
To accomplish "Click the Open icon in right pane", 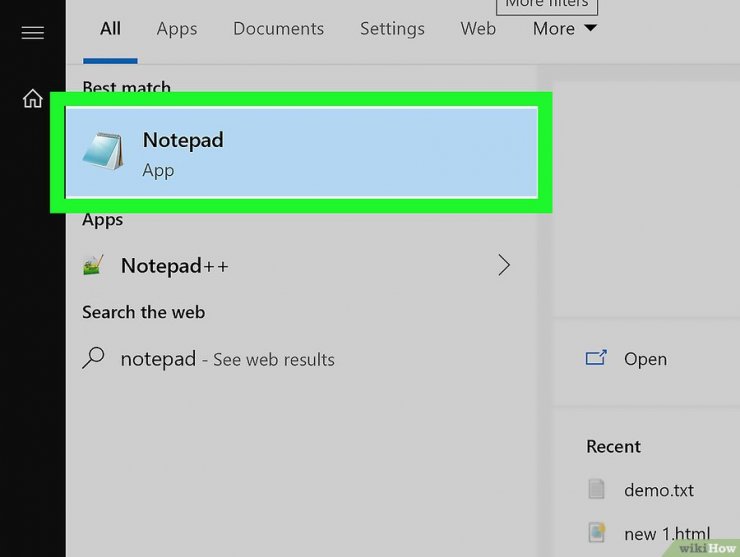I will click(x=596, y=358).
